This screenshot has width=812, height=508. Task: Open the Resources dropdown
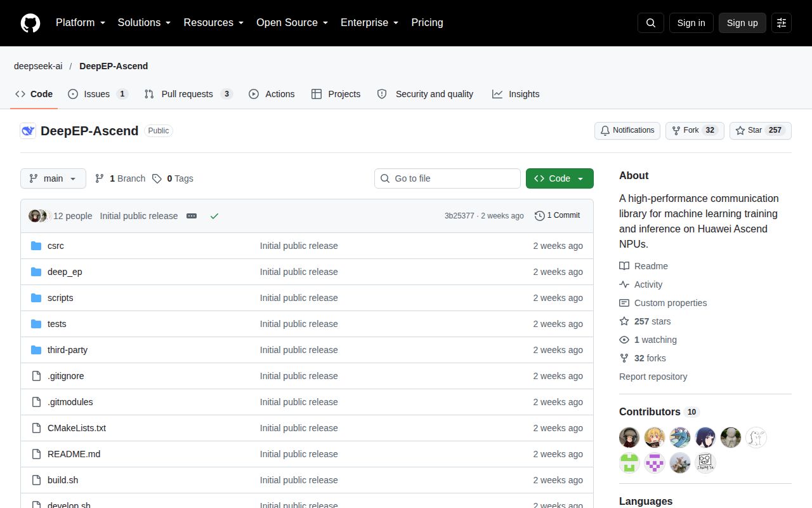[214, 23]
